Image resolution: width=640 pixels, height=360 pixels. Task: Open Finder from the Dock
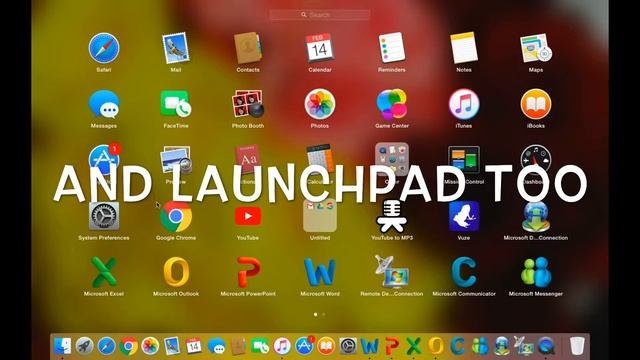[x=62, y=346]
